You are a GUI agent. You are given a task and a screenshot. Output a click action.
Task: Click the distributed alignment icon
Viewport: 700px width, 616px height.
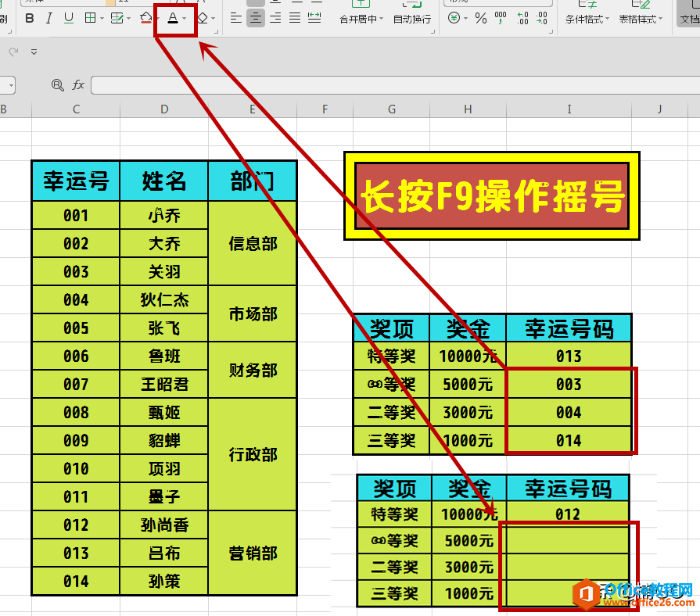(x=314, y=18)
